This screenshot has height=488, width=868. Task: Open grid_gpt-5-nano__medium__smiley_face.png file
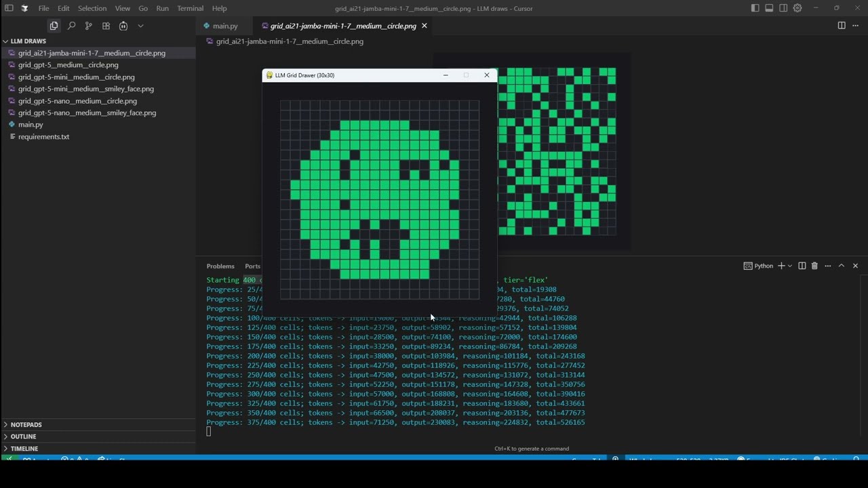pyautogui.click(x=87, y=113)
